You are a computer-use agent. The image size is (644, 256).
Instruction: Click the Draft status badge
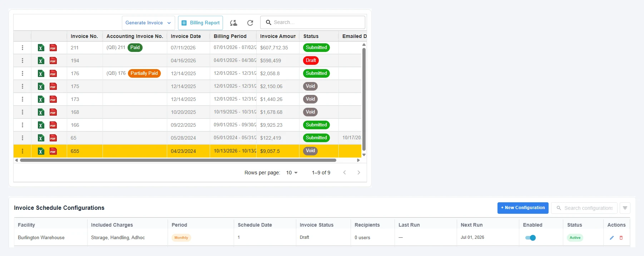point(311,61)
